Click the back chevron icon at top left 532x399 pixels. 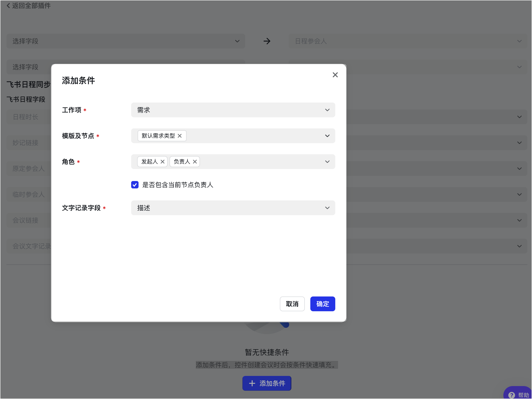tap(8, 6)
